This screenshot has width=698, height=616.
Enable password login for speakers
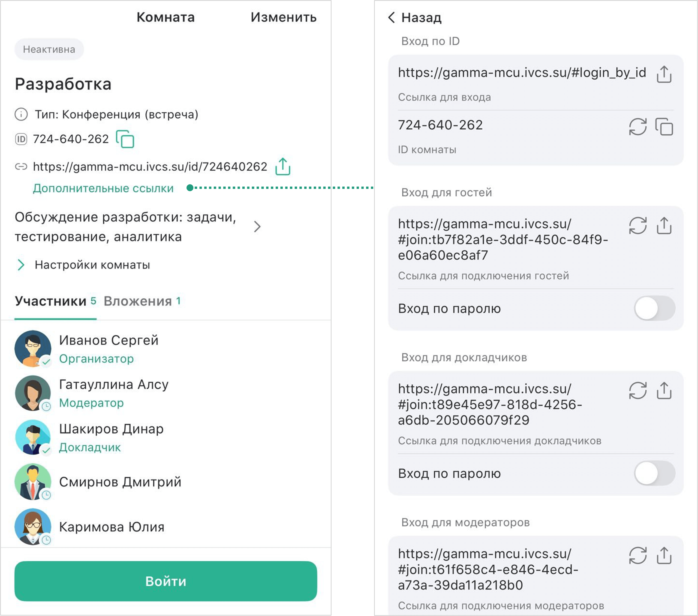[654, 473]
